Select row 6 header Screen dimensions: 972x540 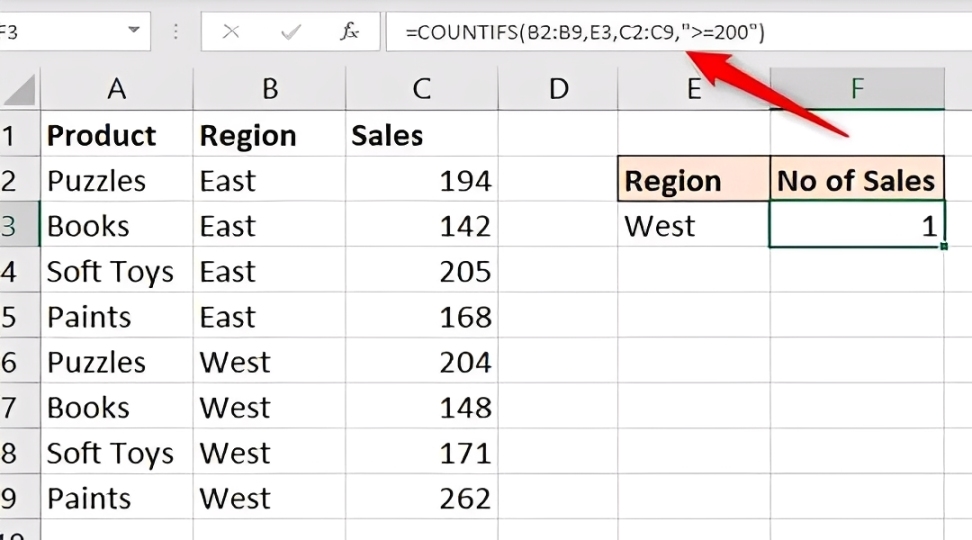coord(10,362)
